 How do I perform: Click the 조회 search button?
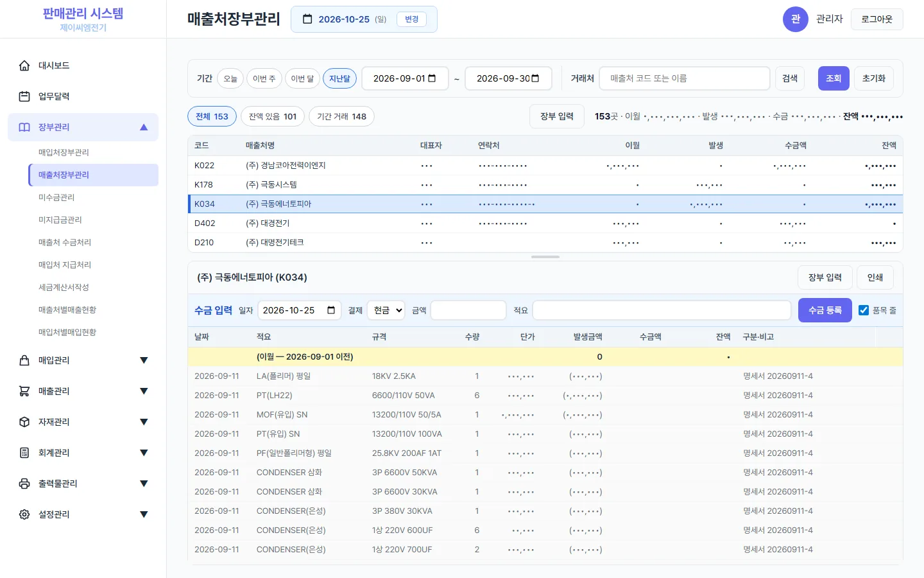[834, 78]
